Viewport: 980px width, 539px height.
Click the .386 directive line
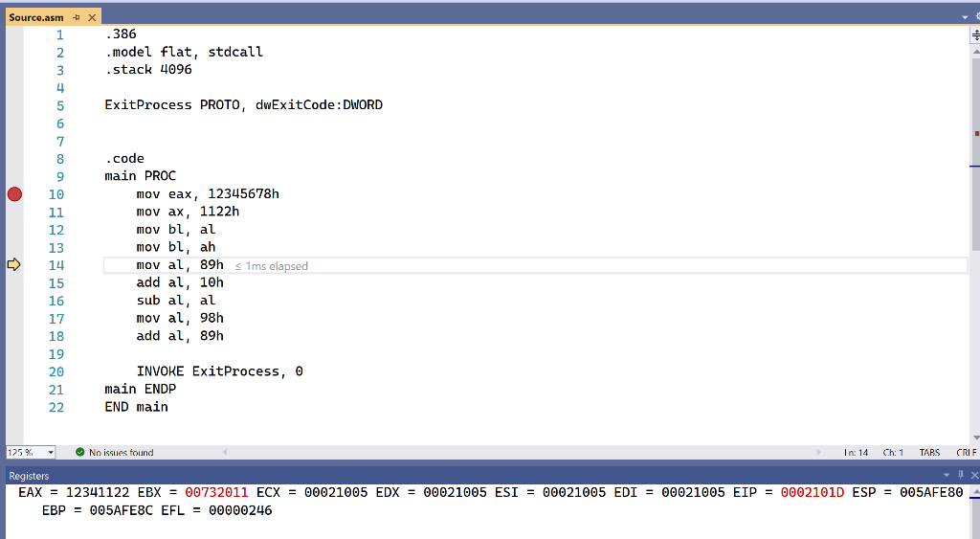click(x=120, y=34)
